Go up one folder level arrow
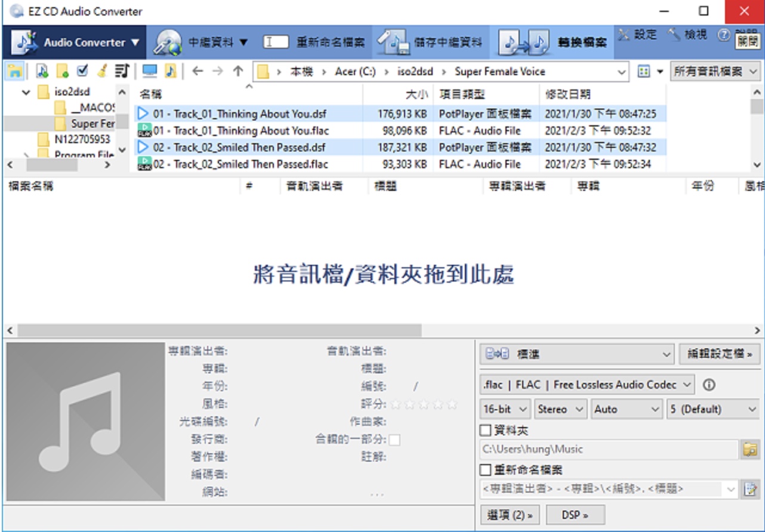The width and height of the screenshot is (765, 532). click(238, 72)
